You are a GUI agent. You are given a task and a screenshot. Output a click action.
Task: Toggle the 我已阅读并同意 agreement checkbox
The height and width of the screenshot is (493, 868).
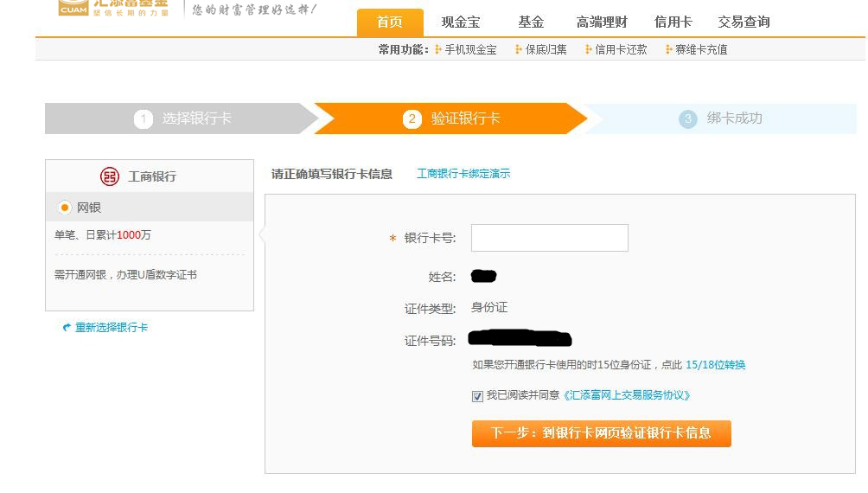pyautogui.click(x=477, y=396)
